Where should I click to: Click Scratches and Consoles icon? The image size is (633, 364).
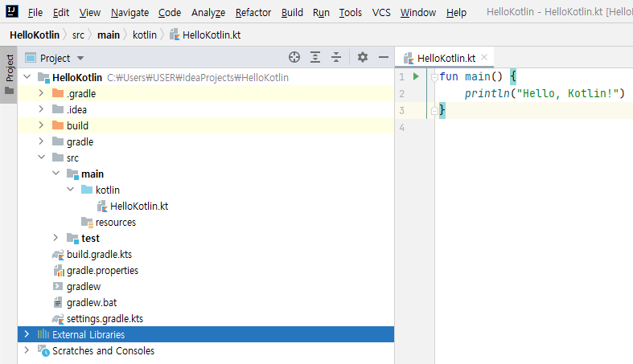(43, 350)
